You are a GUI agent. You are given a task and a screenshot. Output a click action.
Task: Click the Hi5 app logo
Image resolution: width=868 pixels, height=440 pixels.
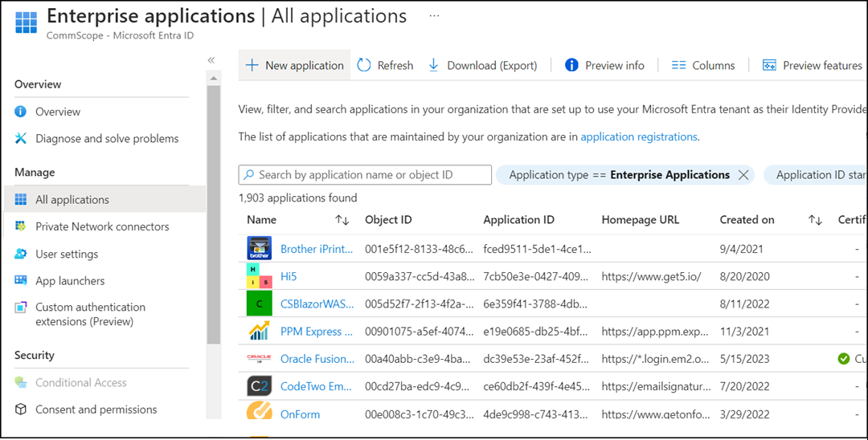[259, 276]
